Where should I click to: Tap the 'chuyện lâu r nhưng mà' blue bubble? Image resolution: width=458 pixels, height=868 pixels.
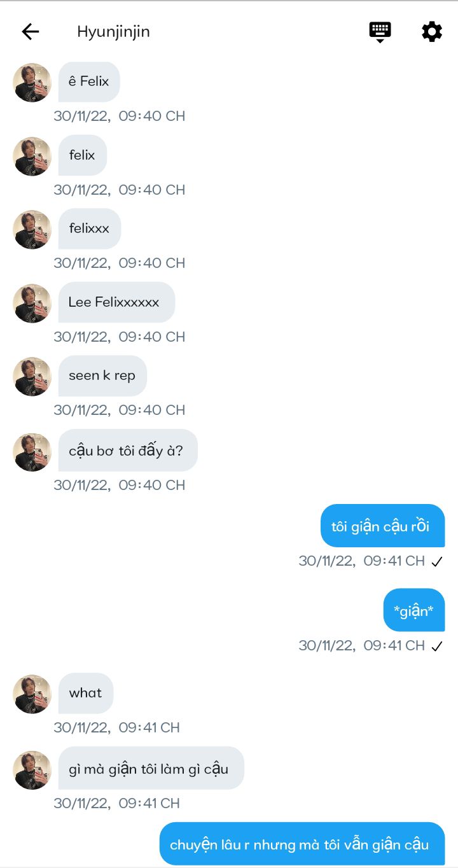pos(302,844)
